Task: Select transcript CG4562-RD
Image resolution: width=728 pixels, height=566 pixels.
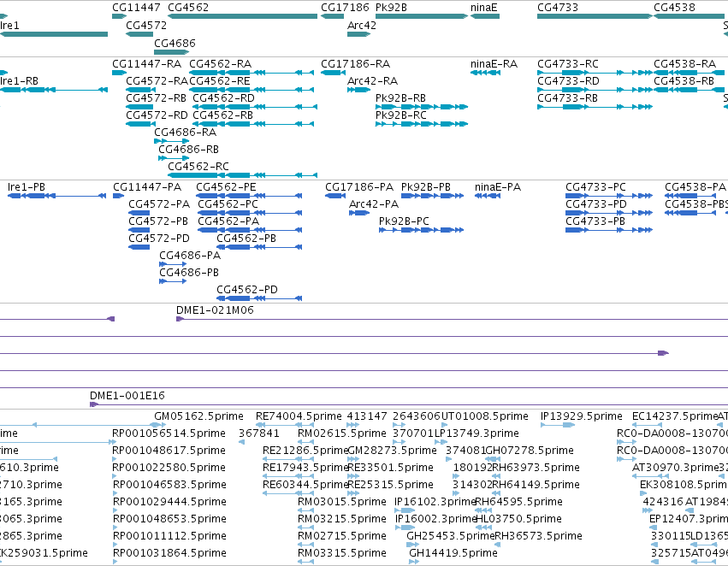Action: point(223,98)
